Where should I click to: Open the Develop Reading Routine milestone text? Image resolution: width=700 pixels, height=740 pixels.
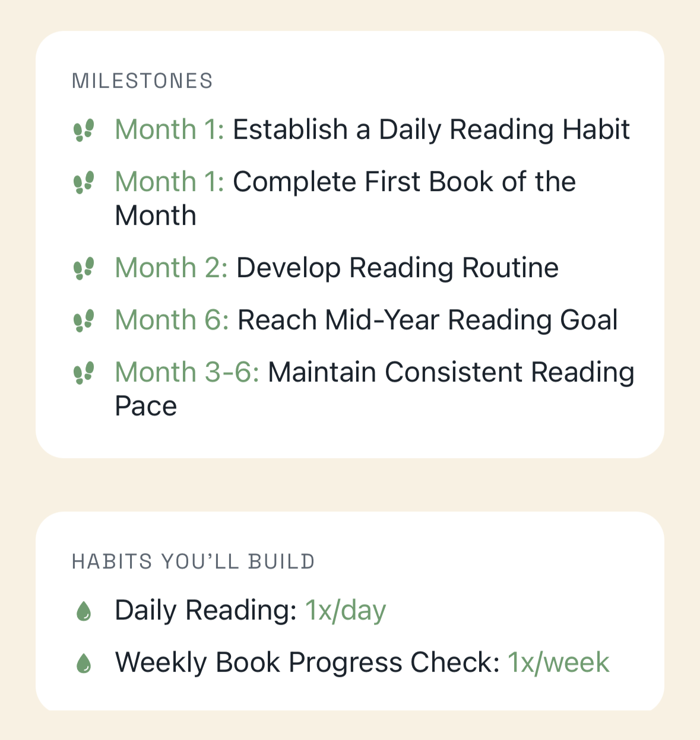(397, 268)
